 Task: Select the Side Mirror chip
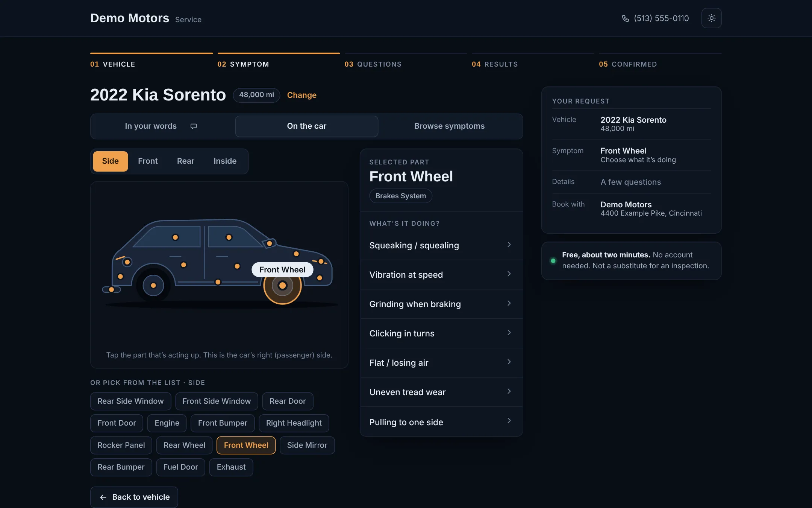(x=307, y=445)
